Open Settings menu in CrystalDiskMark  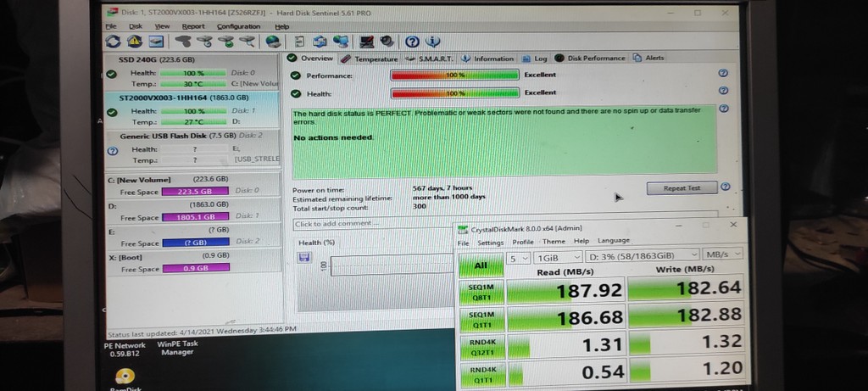point(491,243)
